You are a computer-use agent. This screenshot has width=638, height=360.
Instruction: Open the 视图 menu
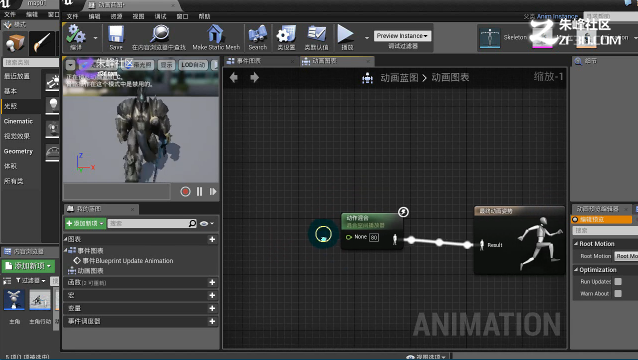tap(138, 16)
